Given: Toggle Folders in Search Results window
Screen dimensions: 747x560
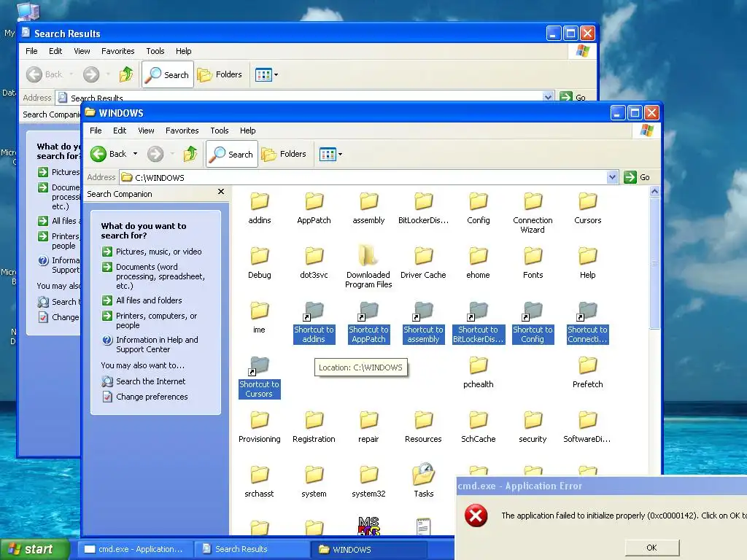Looking at the screenshot, I should (220, 74).
